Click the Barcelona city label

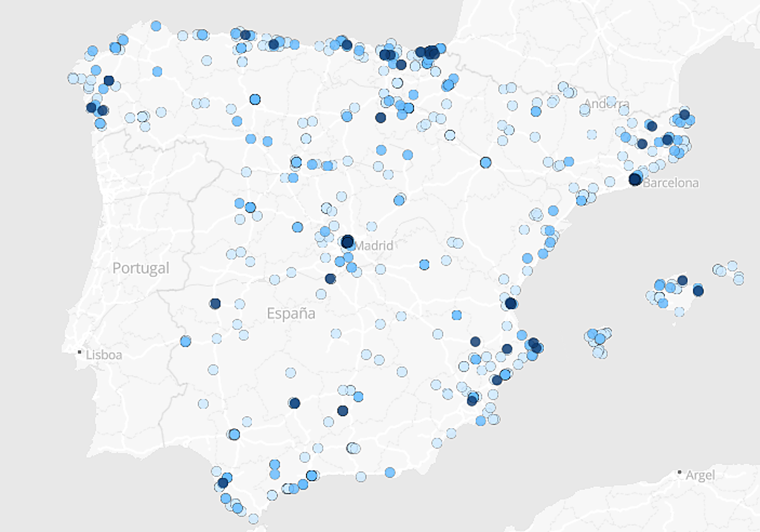tap(671, 183)
